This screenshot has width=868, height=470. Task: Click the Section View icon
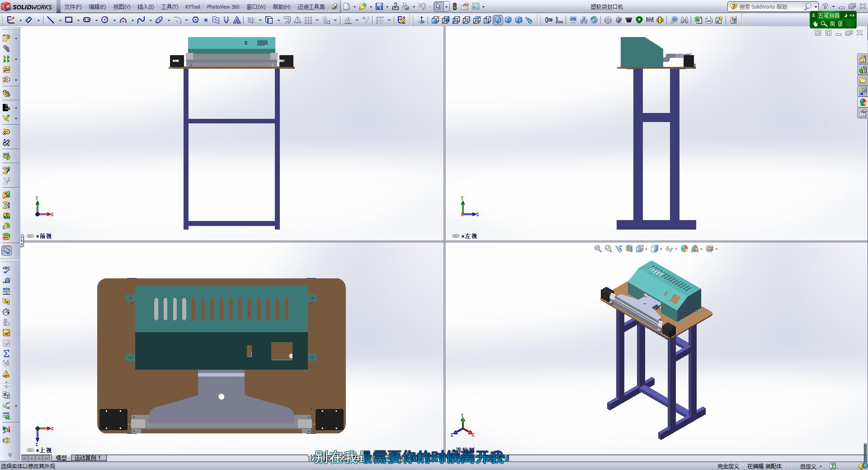pyautogui.click(x=629, y=249)
